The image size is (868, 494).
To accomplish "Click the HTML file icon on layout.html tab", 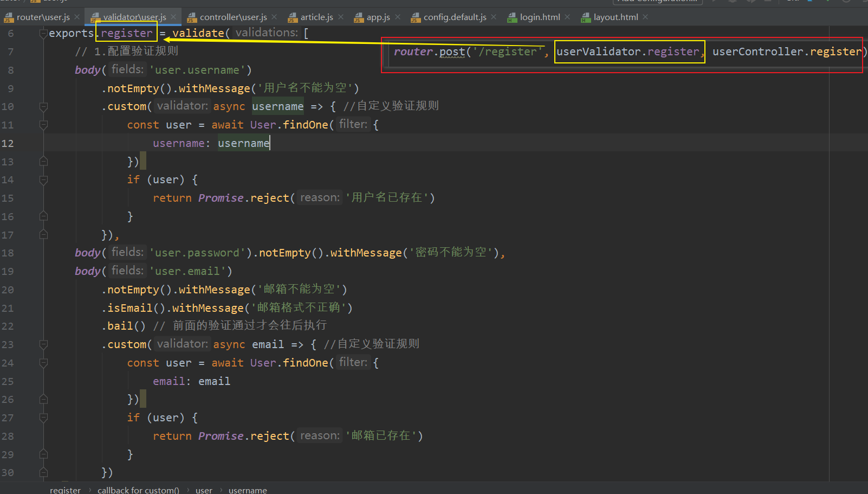I will click(586, 18).
